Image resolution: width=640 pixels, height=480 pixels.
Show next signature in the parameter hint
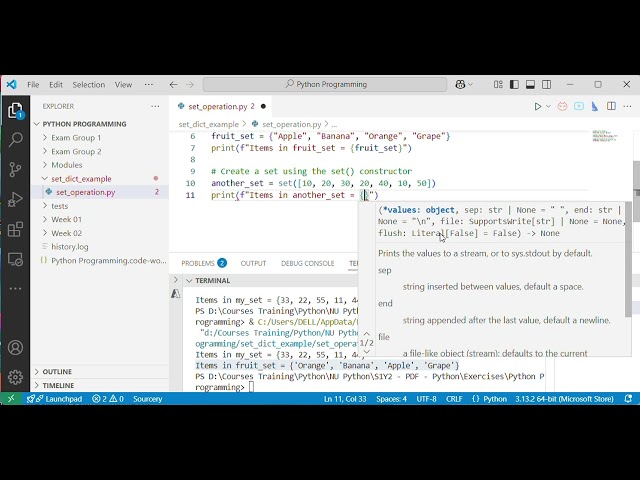click(x=367, y=351)
